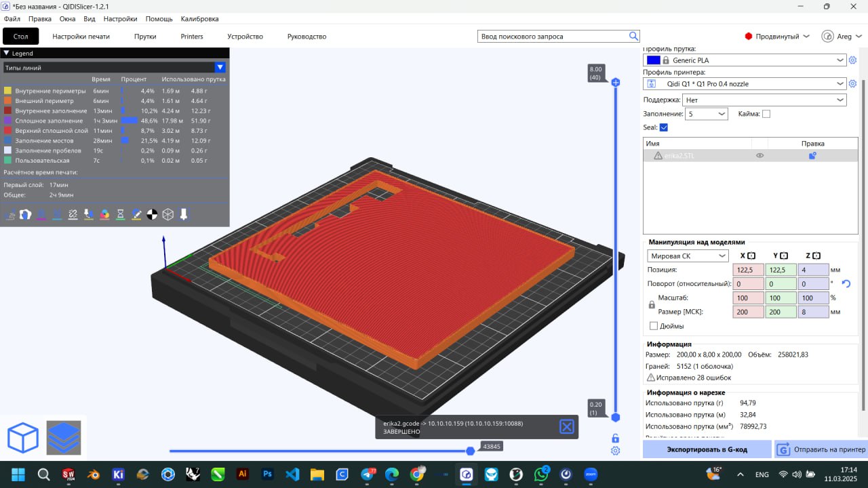The width and height of the screenshot is (868, 488).
Task: Select the Стол tab button
Action: tap(21, 36)
